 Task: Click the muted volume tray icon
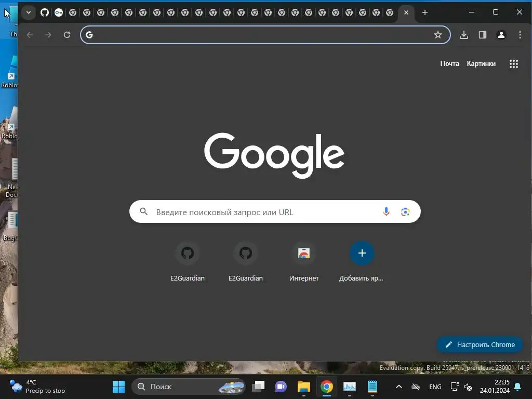point(468,387)
